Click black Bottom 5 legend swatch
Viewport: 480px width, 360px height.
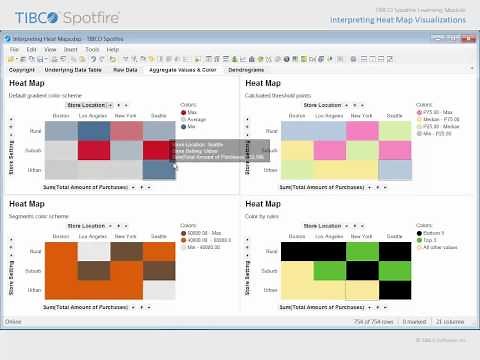coord(419,233)
